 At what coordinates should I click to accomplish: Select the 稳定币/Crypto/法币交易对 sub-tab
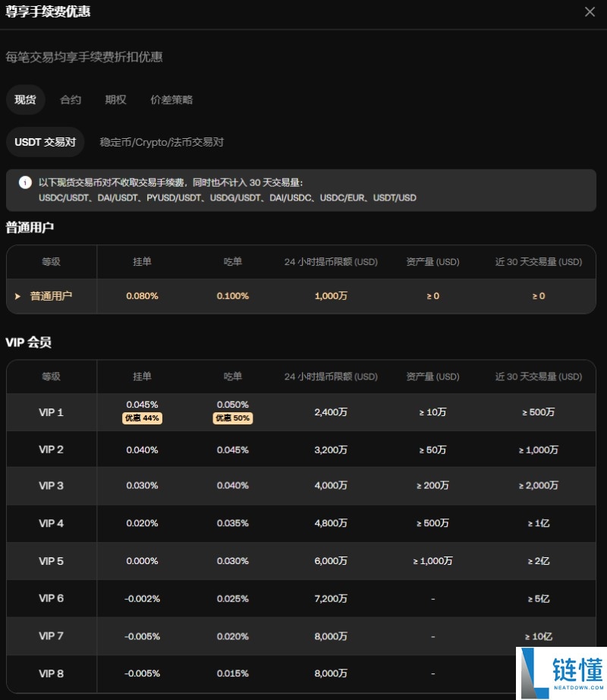point(162,142)
